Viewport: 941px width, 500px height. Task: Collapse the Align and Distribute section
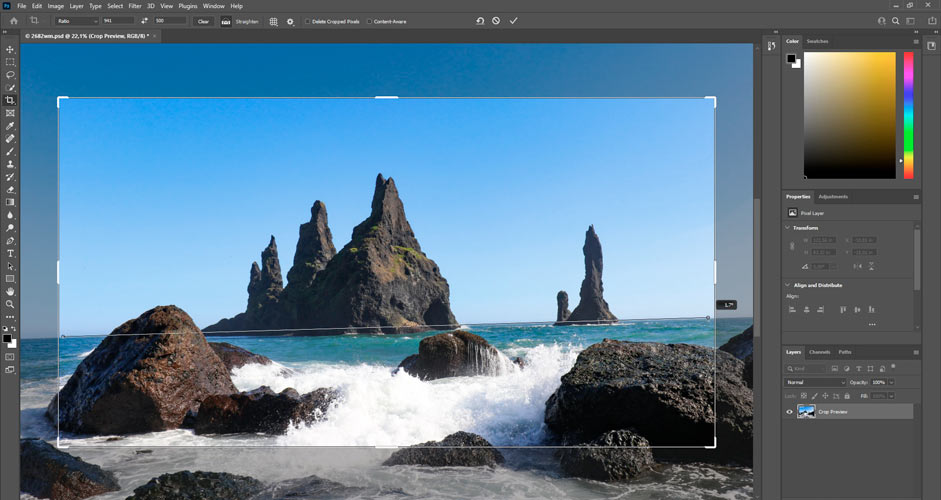click(788, 285)
